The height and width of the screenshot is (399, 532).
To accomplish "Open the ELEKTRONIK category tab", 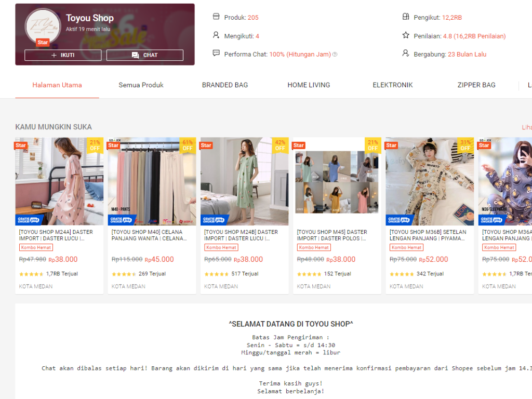I will coord(393,85).
